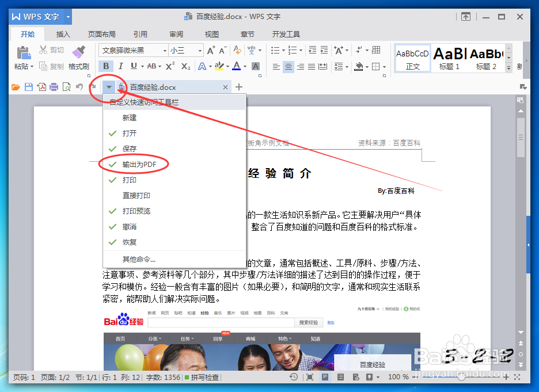Image resolution: width=539 pixels, height=392 pixels.
Task: Switch to the 审阅 tab
Action: point(176,35)
